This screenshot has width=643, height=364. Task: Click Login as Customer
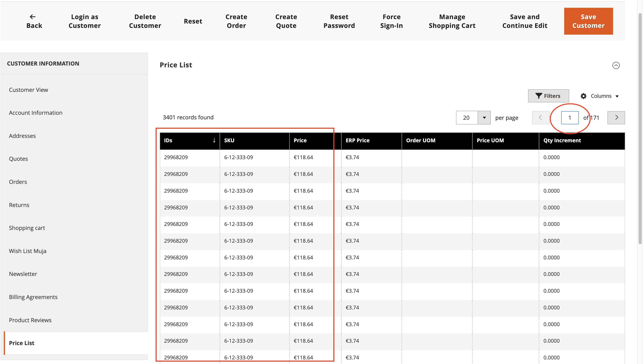pyautogui.click(x=85, y=21)
